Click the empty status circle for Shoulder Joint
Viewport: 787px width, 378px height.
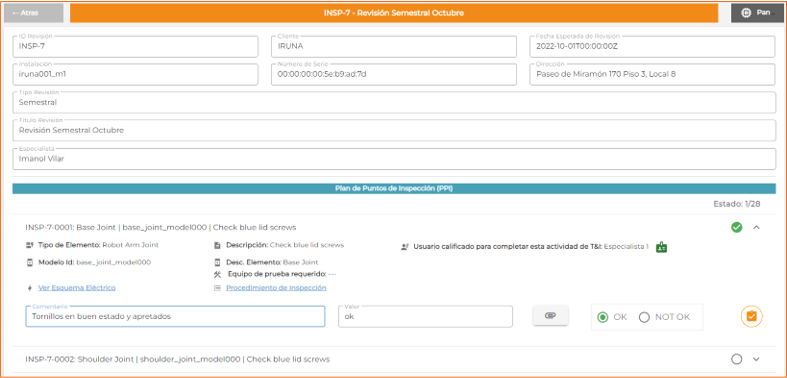coord(736,359)
